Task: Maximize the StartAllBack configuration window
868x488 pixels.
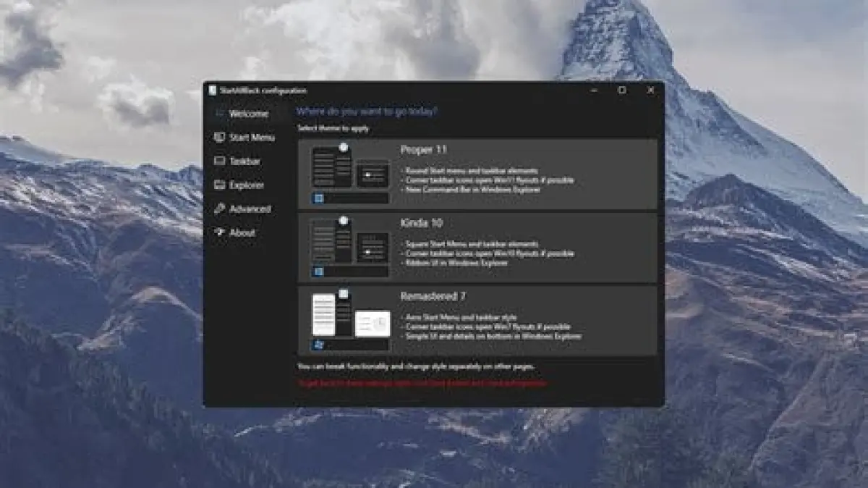Action: (x=621, y=91)
